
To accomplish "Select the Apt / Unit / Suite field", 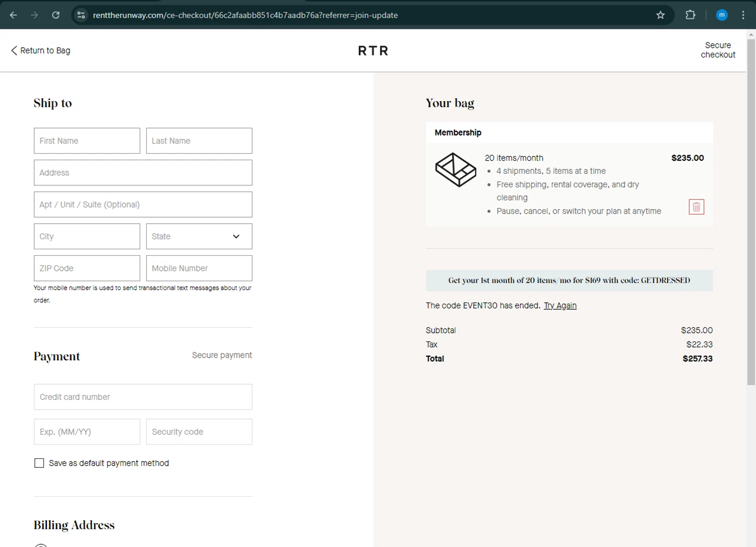I will [143, 204].
